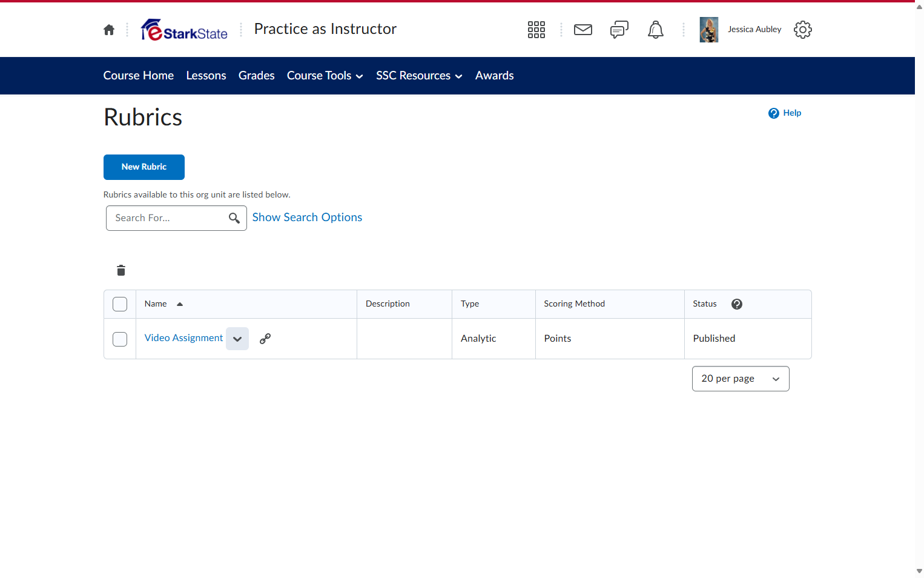The image size is (924, 578).
Task: Click the StarkState logo
Action: pos(184,30)
